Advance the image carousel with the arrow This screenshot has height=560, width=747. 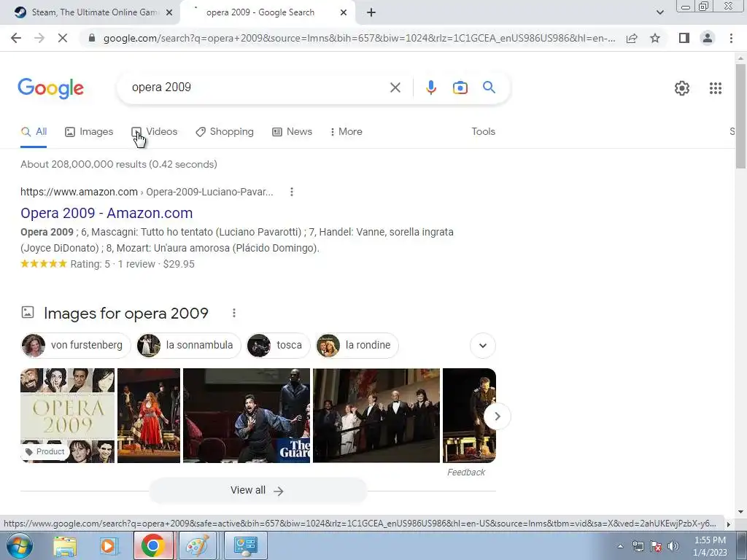coord(497,416)
